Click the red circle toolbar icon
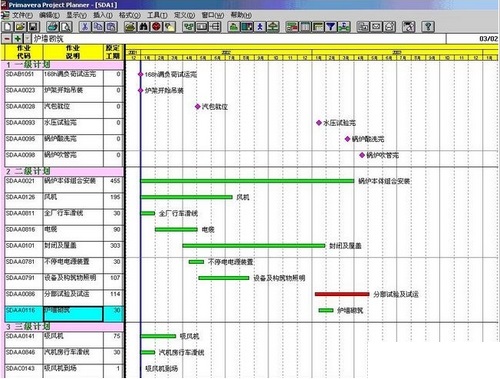 tap(156, 27)
